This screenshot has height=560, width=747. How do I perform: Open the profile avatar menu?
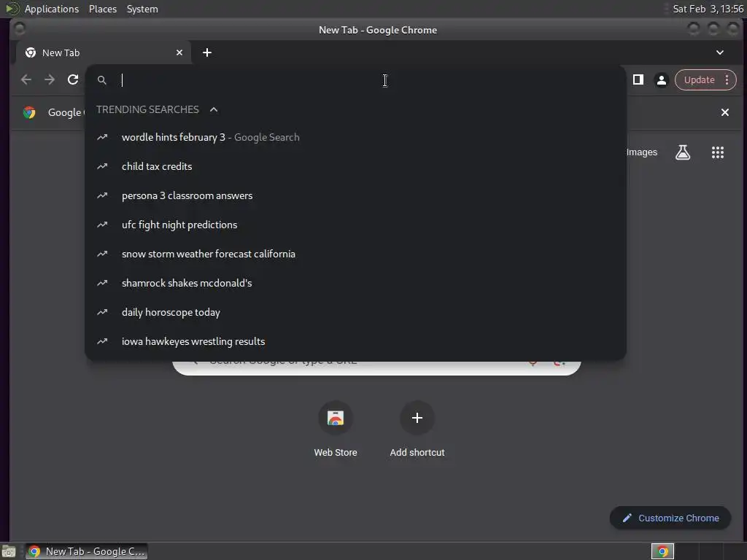click(x=661, y=80)
